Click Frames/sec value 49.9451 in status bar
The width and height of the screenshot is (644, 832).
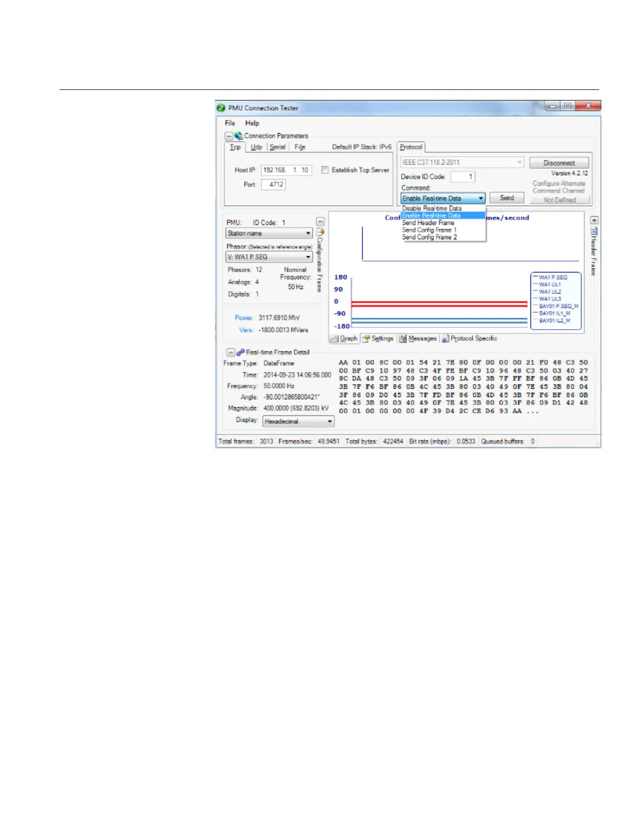[329, 441]
